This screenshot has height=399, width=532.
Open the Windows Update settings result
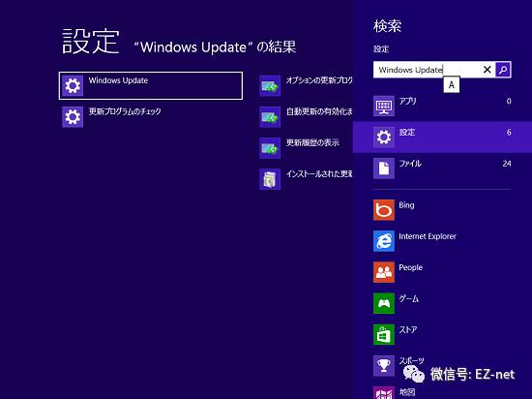[x=151, y=85]
